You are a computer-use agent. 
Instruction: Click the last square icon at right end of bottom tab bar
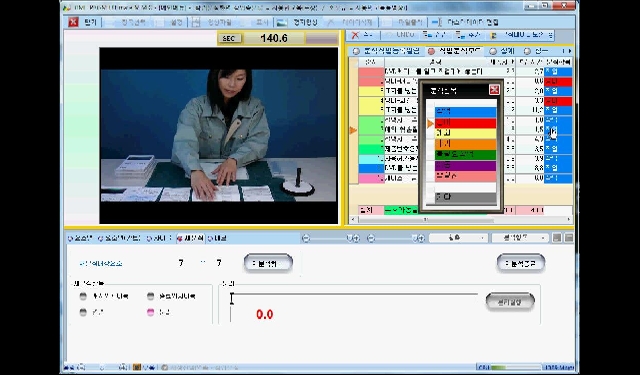(569, 238)
